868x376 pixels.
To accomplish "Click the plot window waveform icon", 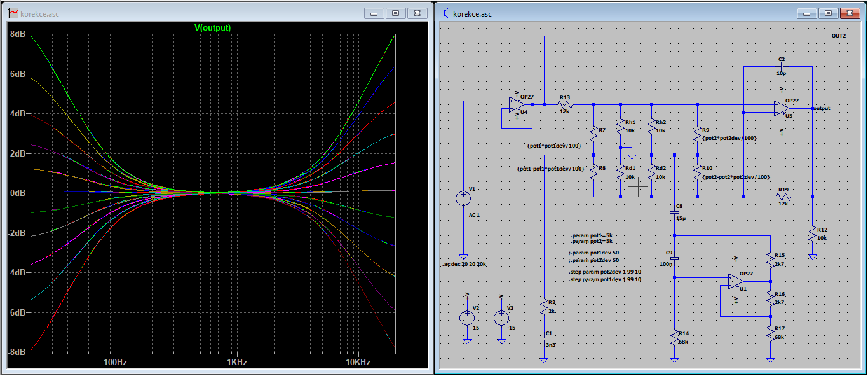I will (x=12, y=13).
